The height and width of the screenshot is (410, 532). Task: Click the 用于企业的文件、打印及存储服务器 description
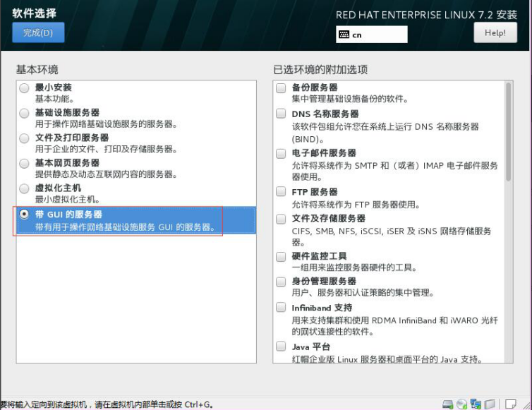pos(107,150)
